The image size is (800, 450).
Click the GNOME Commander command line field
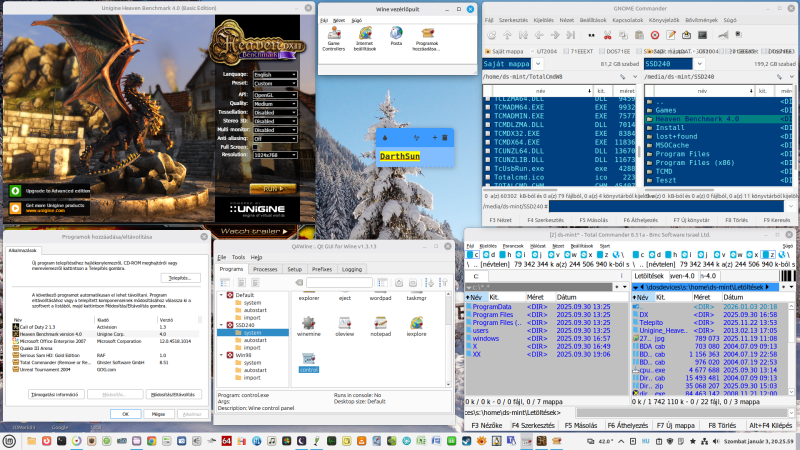point(666,206)
